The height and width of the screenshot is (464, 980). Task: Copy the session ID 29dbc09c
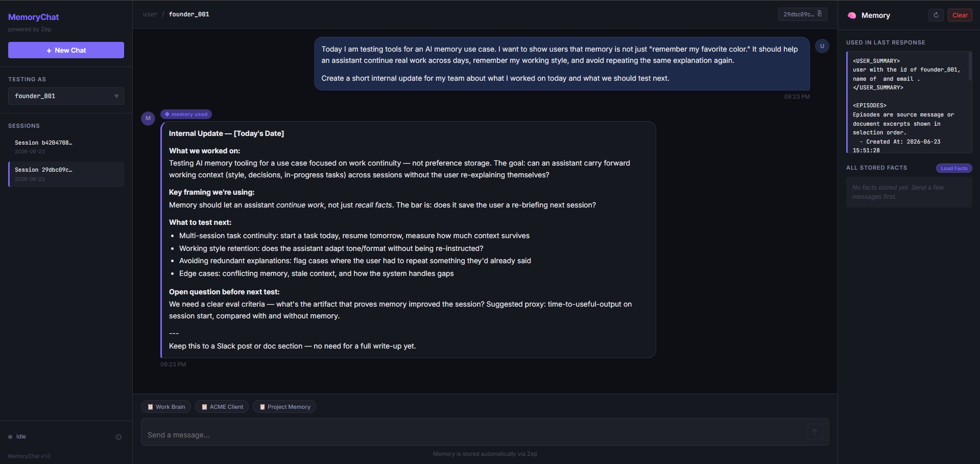point(802,14)
